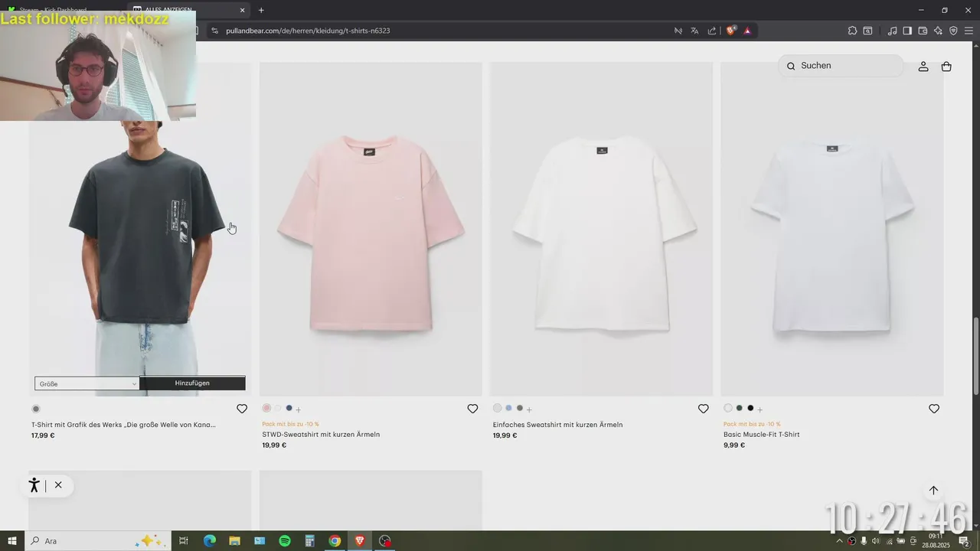Open the user account icon
The height and width of the screenshot is (551, 980).
pos(923,67)
